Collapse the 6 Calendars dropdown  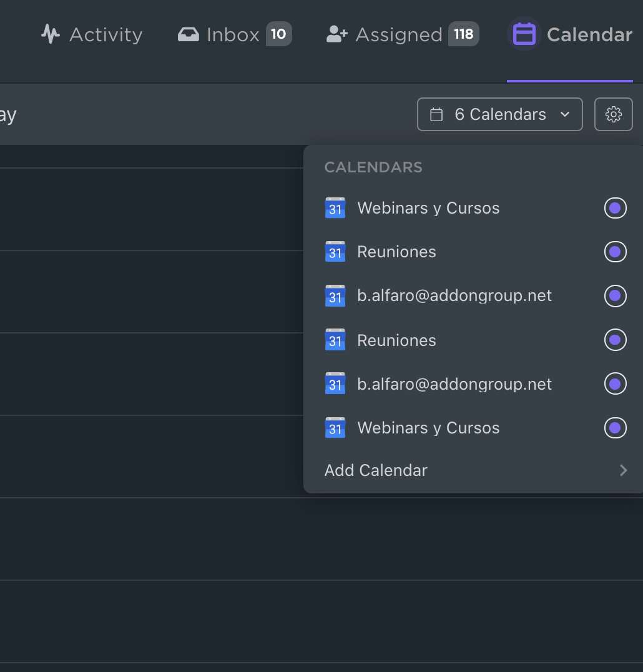pos(499,114)
